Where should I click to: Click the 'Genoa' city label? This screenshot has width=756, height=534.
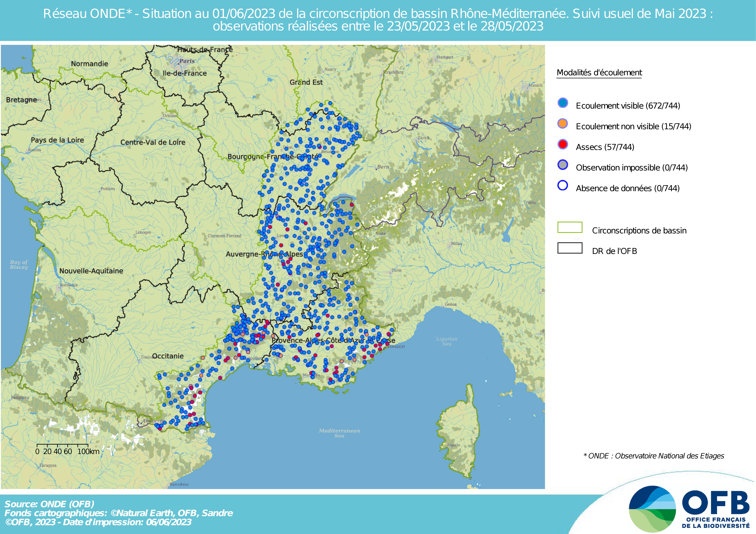451,304
